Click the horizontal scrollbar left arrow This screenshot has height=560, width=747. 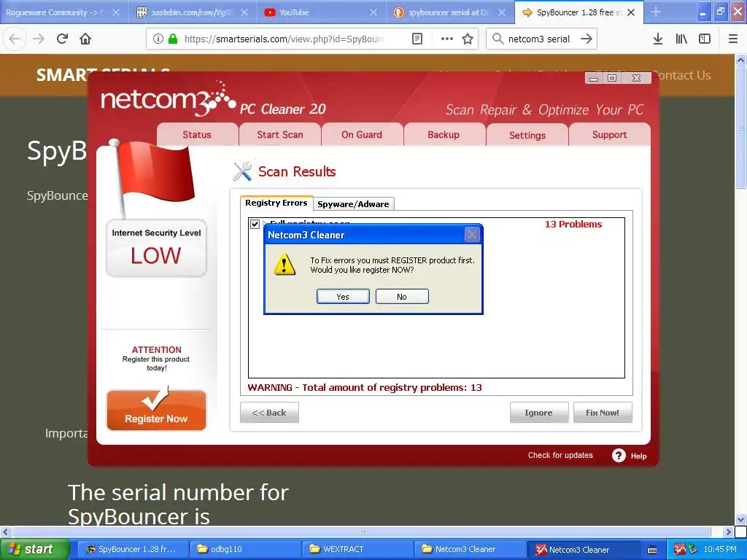(x=5, y=532)
